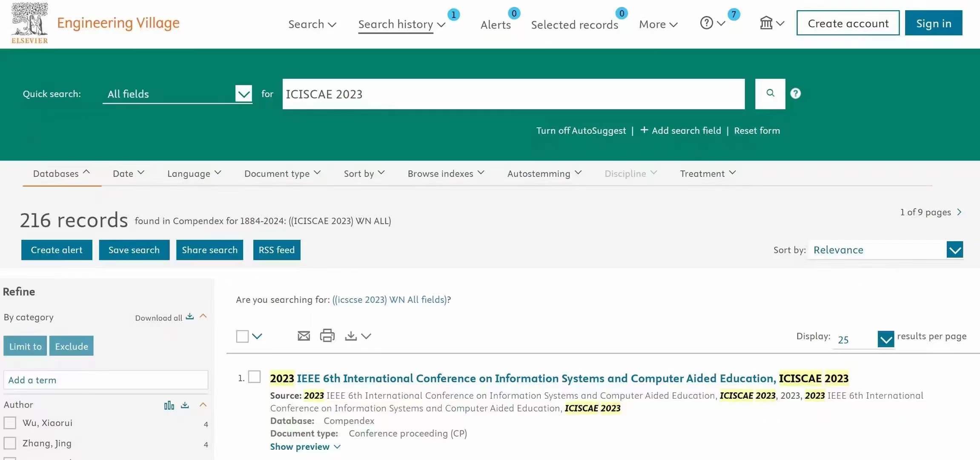
Task: Collapse the By category section
Action: pyautogui.click(x=203, y=316)
